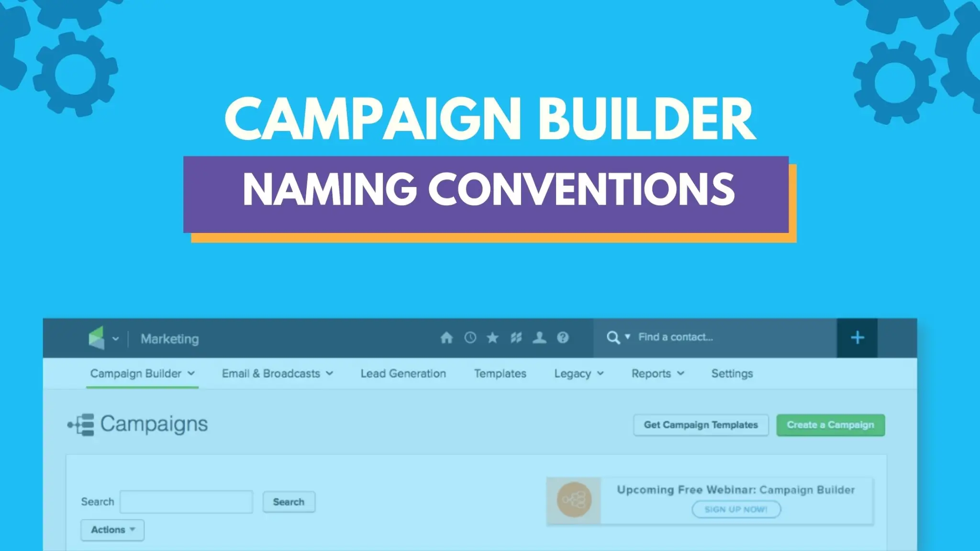Click the pipeline/connections icon
The image size is (980, 551).
coord(515,337)
